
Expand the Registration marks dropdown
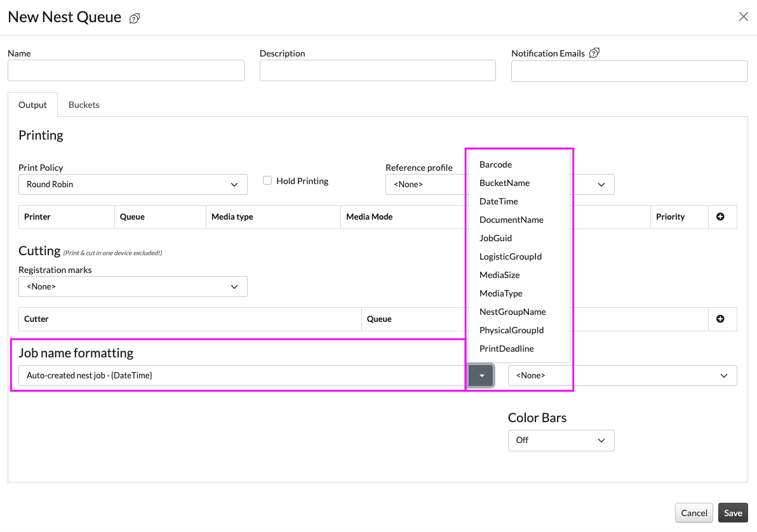133,287
